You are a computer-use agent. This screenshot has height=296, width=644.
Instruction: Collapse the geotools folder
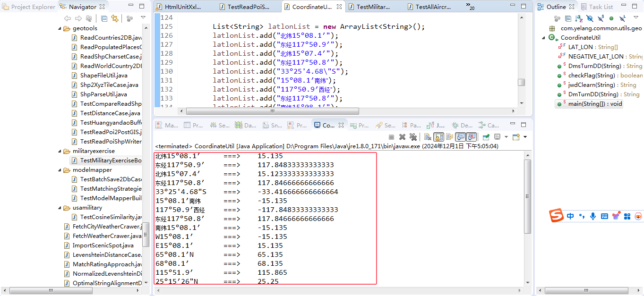(x=60, y=28)
